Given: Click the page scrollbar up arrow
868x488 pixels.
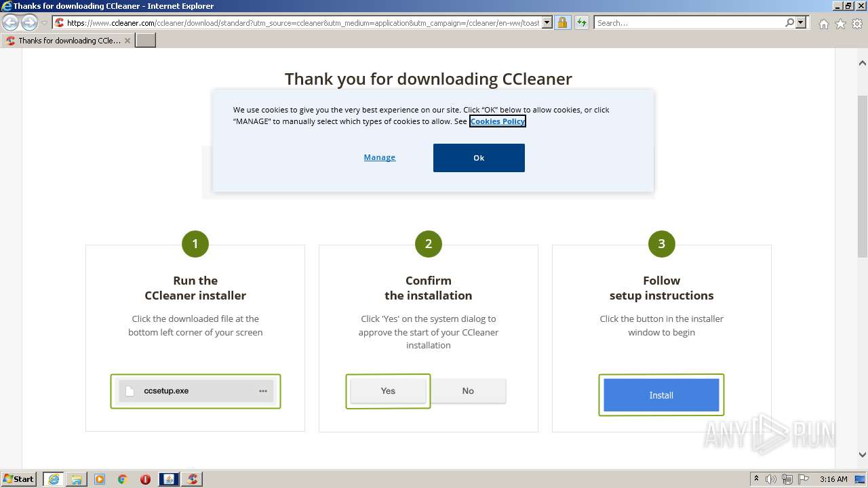Looking at the screenshot, I should [x=863, y=63].
